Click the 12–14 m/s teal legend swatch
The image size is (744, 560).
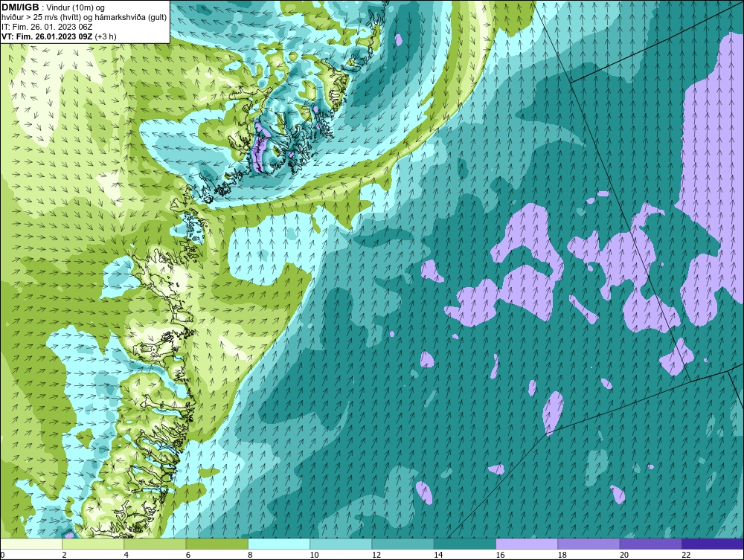coord(403,544)
